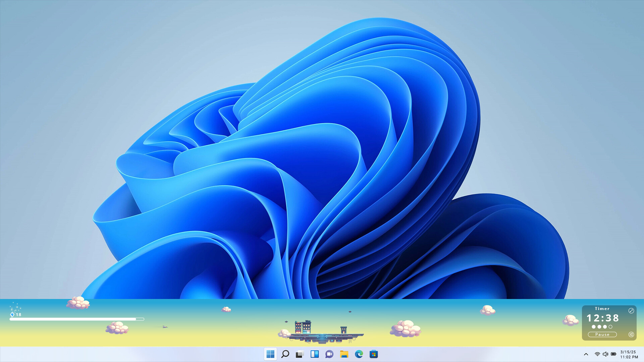The height and width of the screenshot is (362, 644).
Task: Expand the Timer widget with diagonal arrow
Action: click(x=632, y=310)
